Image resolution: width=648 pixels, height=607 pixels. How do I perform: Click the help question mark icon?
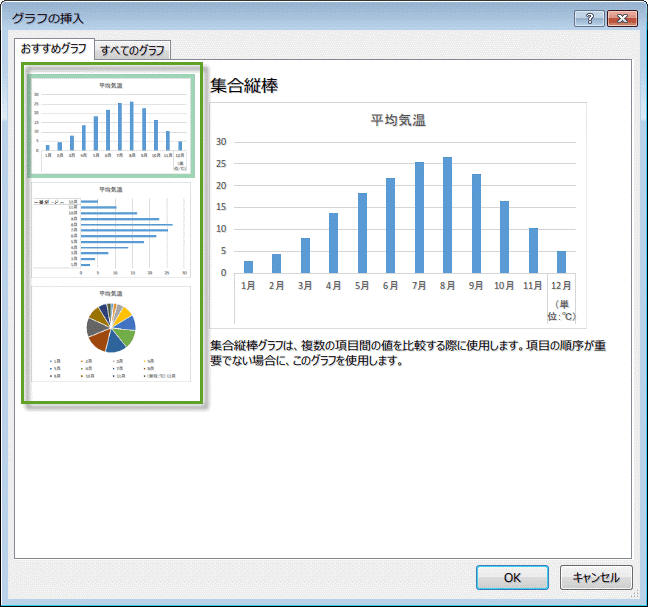point(590,18)
